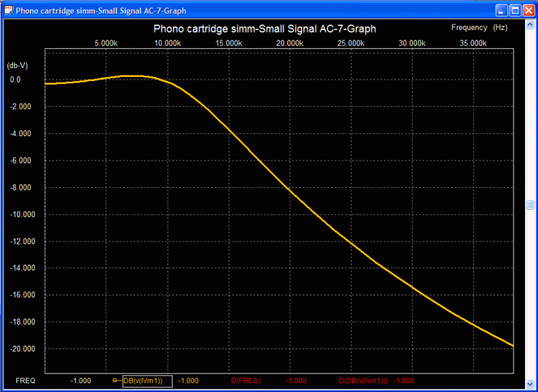The image size is (538, 392).
Task: Click the yellow DB(v(IVm1)) value readout
Action: coord(188,380)
